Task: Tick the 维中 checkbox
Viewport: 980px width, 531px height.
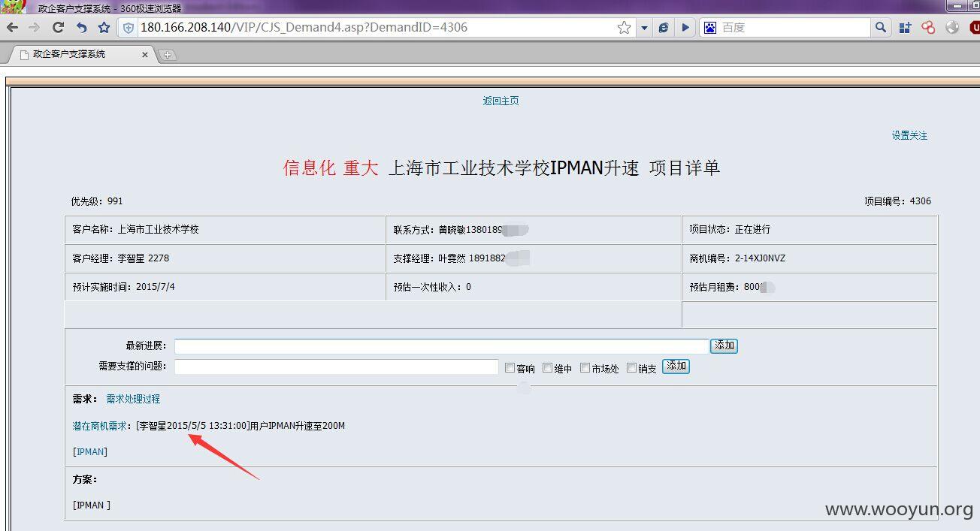Action: (547, 368)
